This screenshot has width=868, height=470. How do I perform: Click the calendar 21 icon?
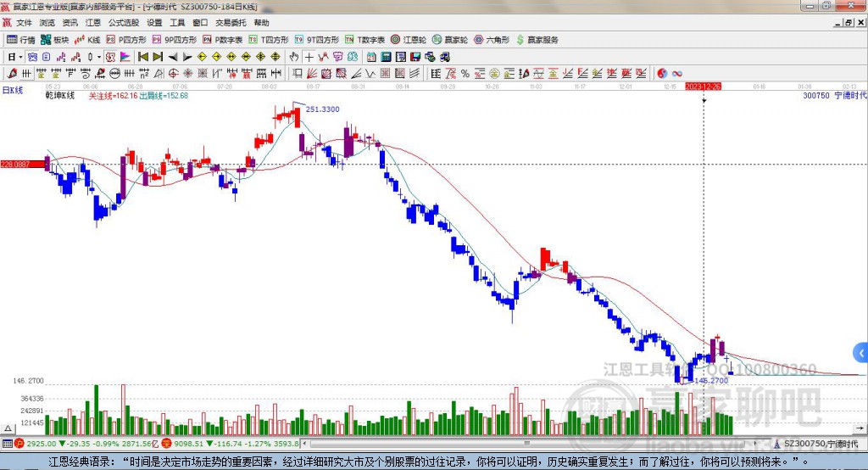(371, 57)
